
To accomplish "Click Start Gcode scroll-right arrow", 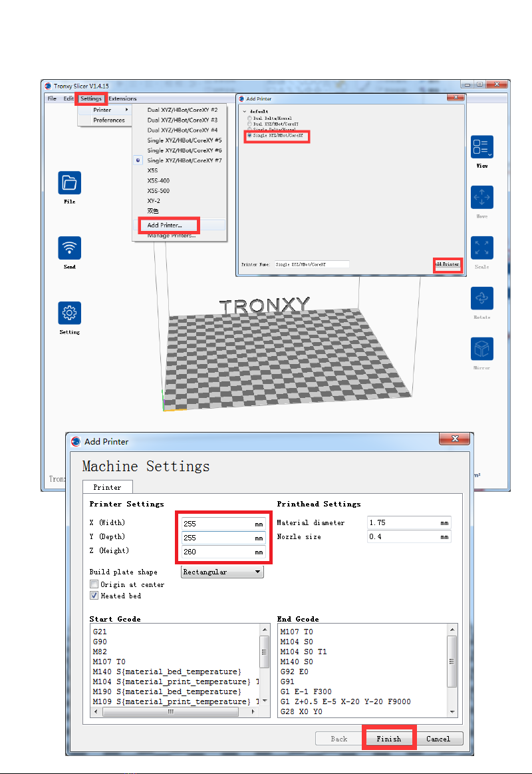I will coord(253,711).
